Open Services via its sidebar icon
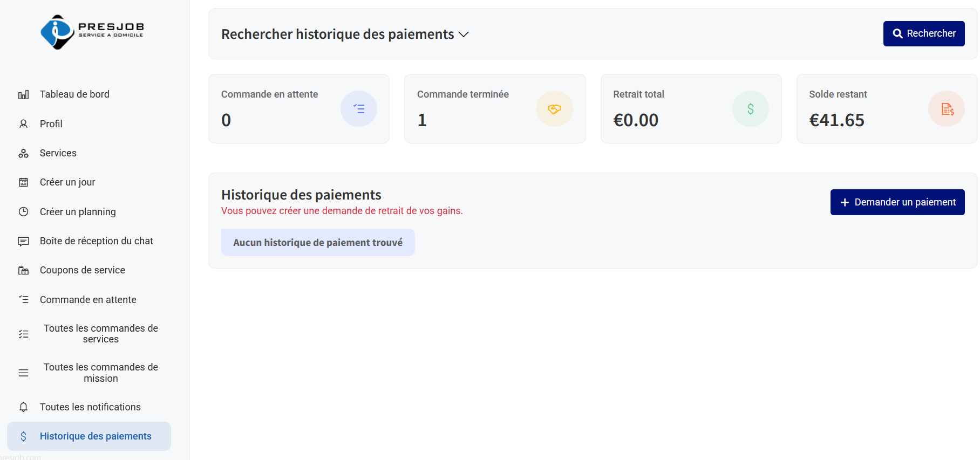The height and width of the screenshot is (460, 980). click(x=24, y=153)
